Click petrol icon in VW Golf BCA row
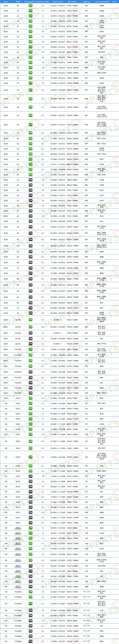Image resolution: width=119 pixels, height=644 pixels. click(30, 398)
